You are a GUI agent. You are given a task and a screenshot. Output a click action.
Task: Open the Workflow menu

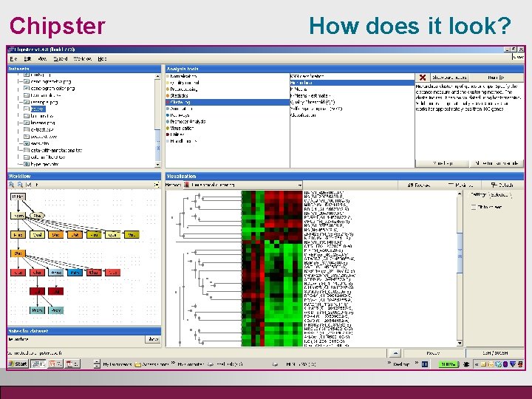tap(83, 59)
